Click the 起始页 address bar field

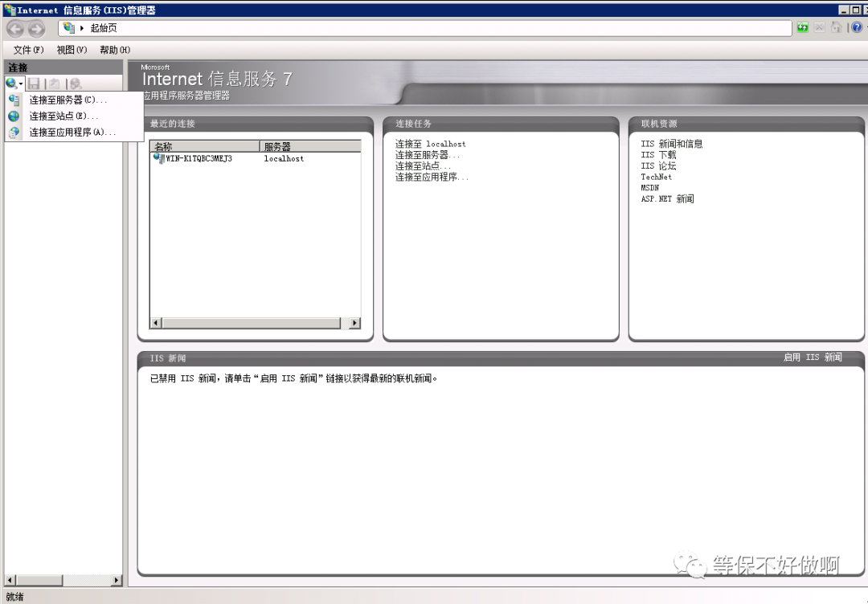(x=425, y=28)
